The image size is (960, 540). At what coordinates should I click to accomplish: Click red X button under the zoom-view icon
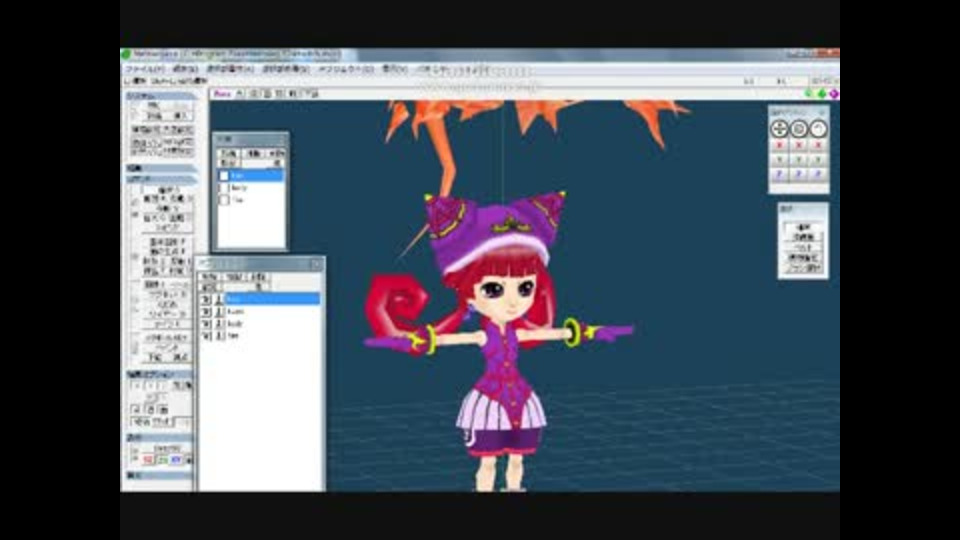coord(798,146)
